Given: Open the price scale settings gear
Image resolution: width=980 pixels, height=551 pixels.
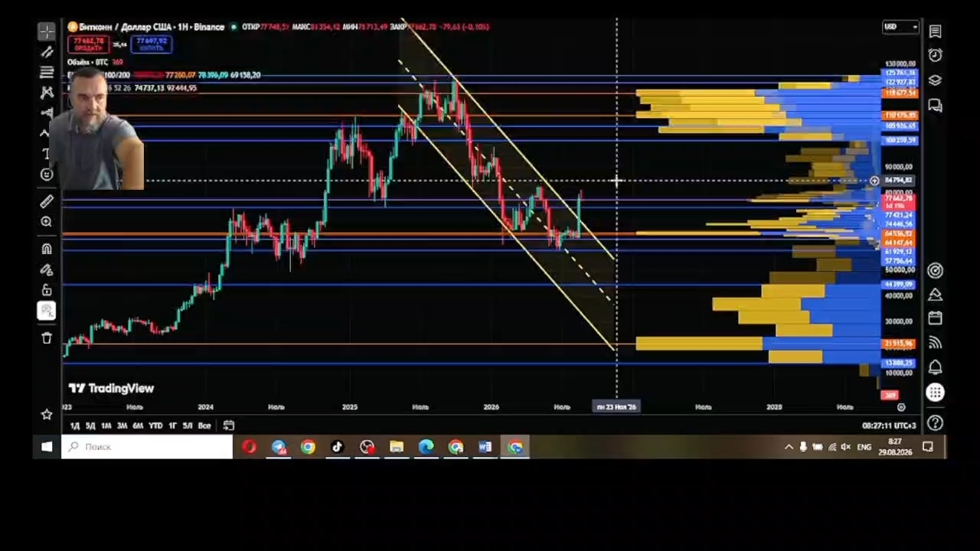Looking at the screenshot, I should click(901, 407).
